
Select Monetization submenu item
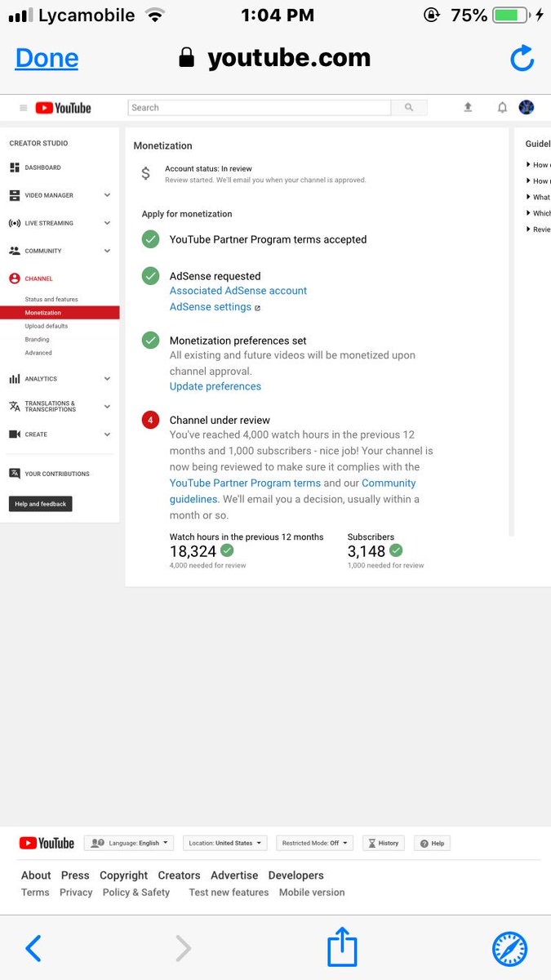point(60,313)
